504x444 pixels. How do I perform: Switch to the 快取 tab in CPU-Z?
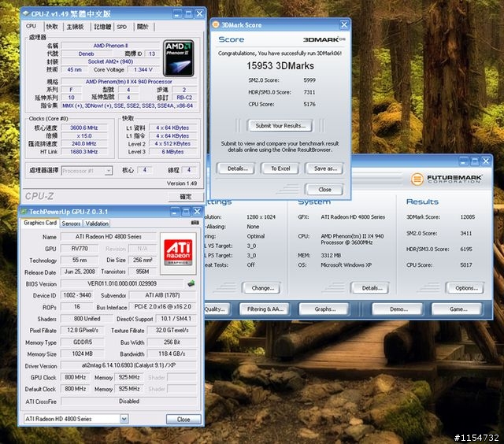tap(52, 27)
